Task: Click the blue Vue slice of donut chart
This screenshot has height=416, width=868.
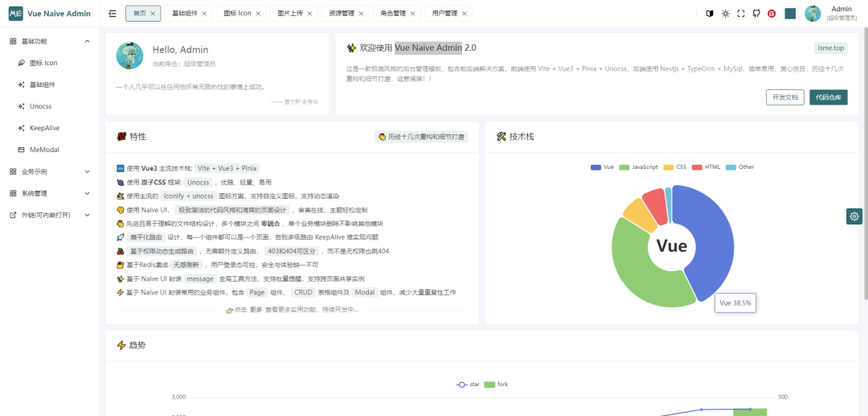Action: coord(711,238)
